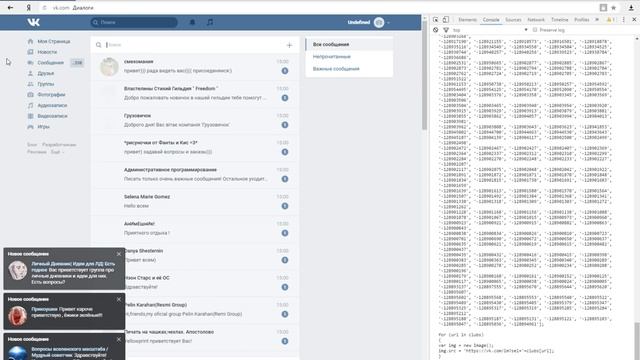The height and width of the screenshot is (360, 640).
Task: Show more DevTools tabs with the chevron
Action: tap(597, 20)
